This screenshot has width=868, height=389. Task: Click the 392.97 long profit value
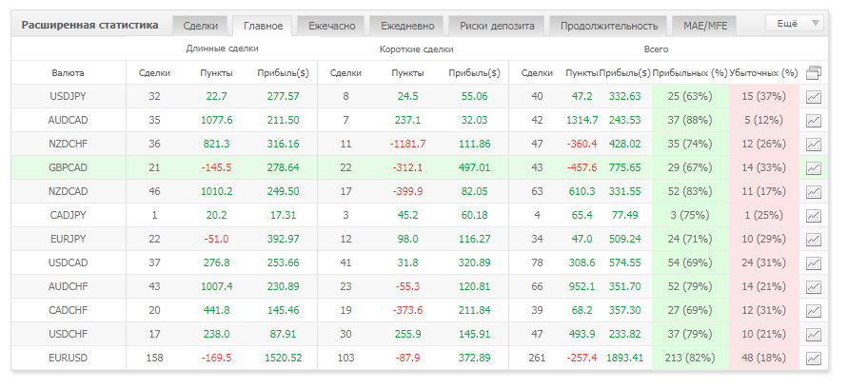pos(283,239)
